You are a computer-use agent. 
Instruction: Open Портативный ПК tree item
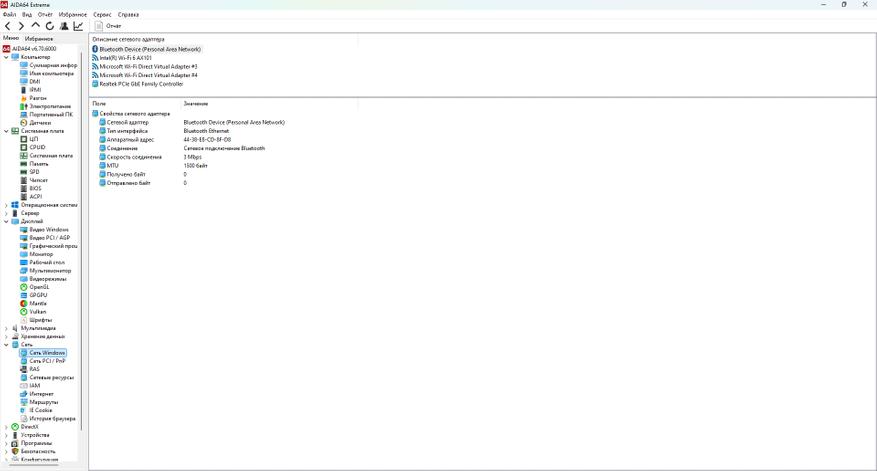(51, 115)
